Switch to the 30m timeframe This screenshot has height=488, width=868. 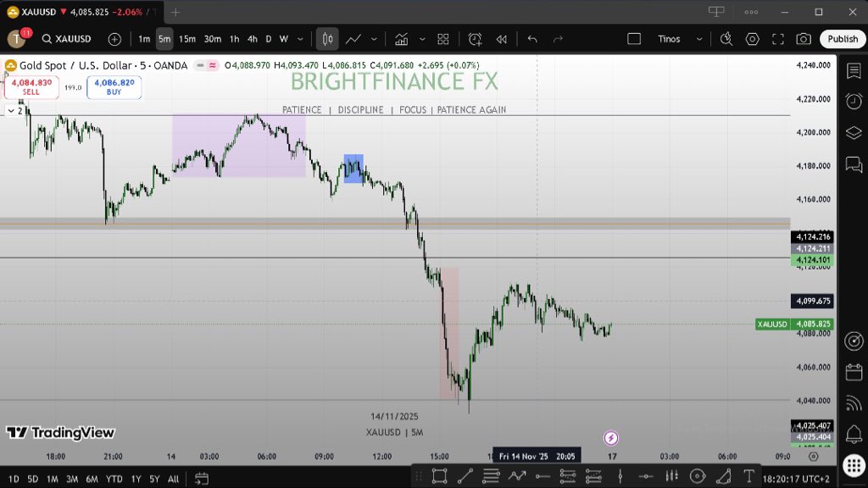213,39
